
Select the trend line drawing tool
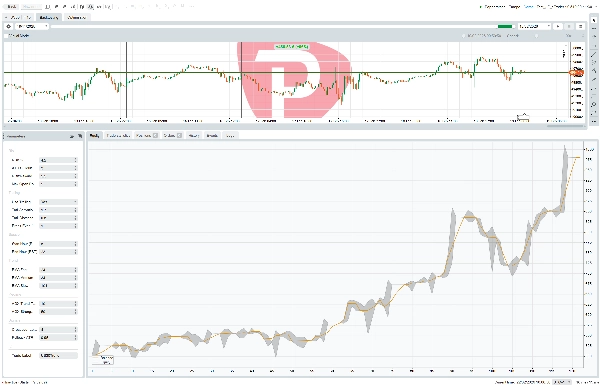tap(593, 54)
